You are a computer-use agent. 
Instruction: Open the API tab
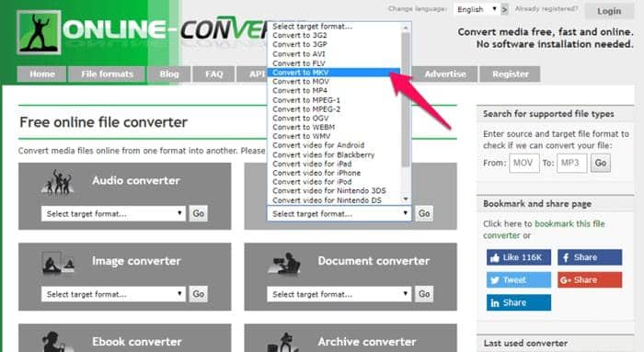pos(252,74)
